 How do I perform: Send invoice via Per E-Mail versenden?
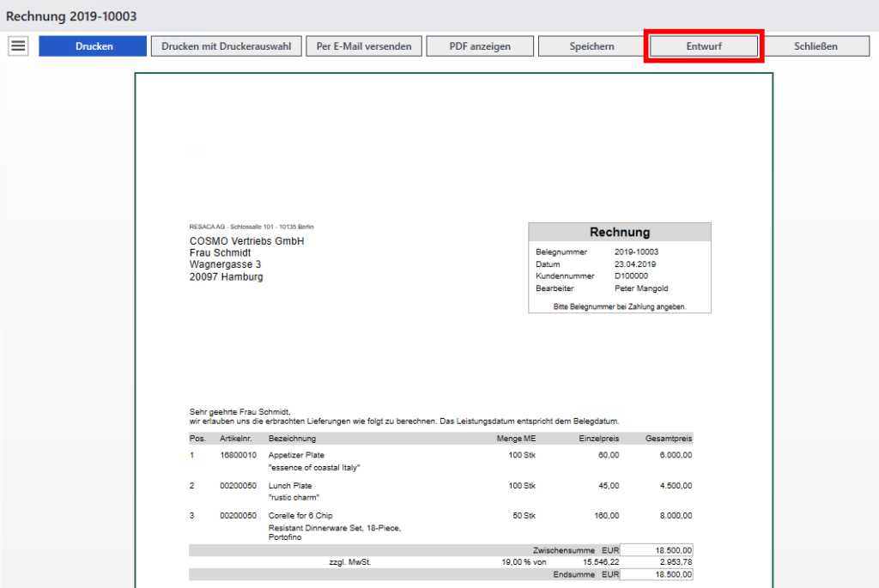pyautogui.click(x=364, y=46)
